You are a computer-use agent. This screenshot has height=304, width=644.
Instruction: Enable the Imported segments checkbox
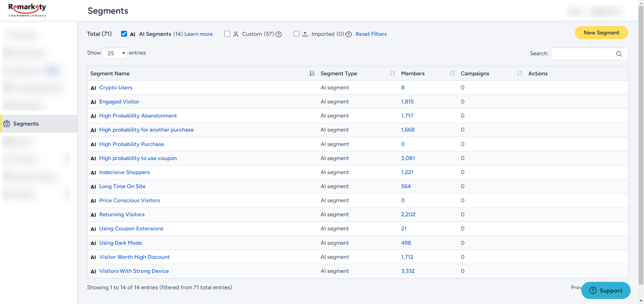pos(296,34)
